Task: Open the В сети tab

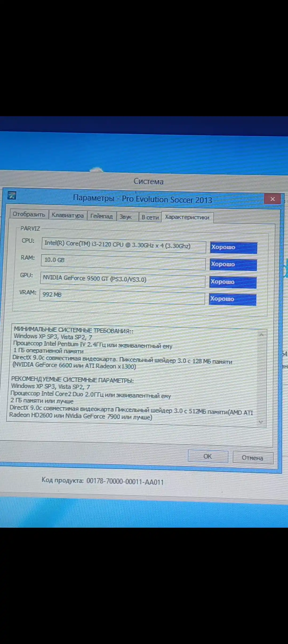Action: click(150, 217)
